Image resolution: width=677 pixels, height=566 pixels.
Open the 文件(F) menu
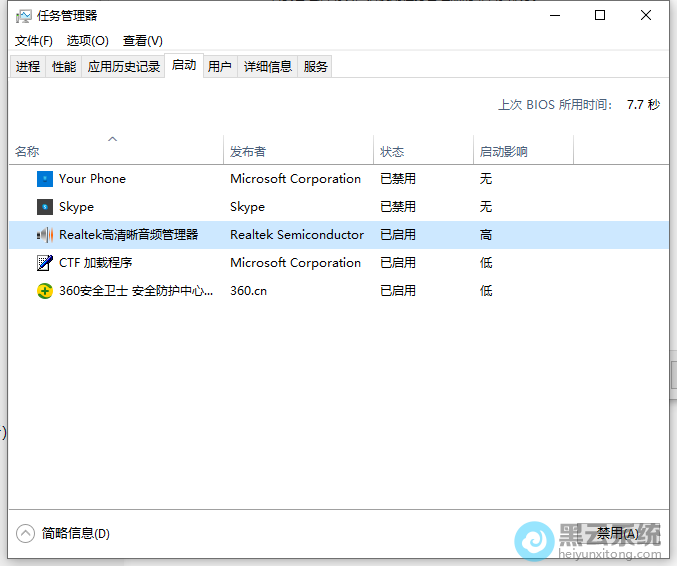pyautogui.click(x=34, y=41)
